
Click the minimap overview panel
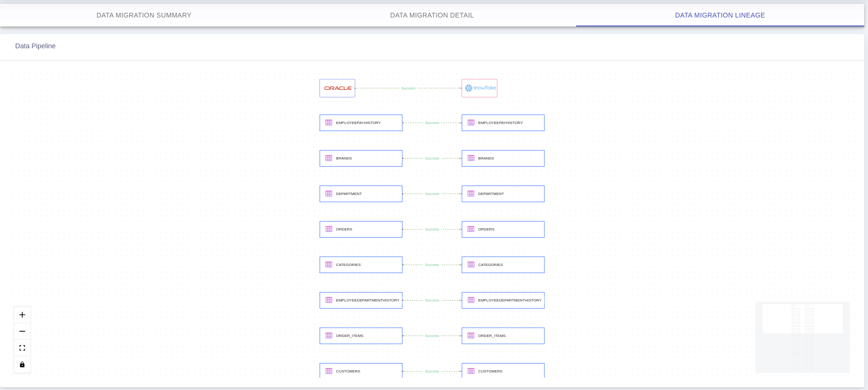point(803,337)
